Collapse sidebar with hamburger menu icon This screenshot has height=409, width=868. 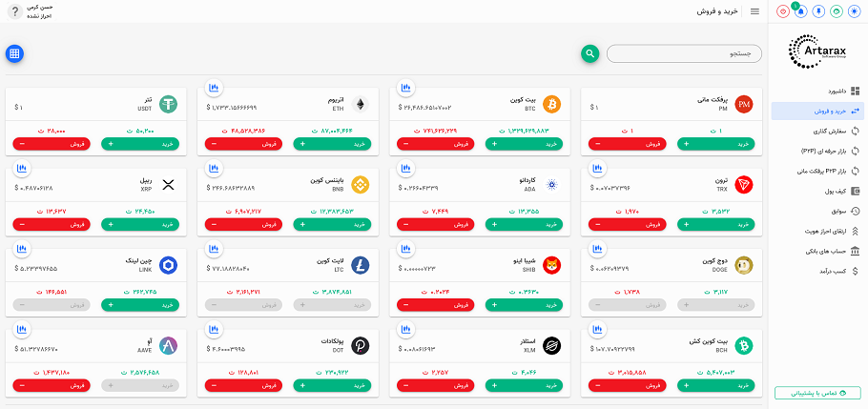(754, 11)
